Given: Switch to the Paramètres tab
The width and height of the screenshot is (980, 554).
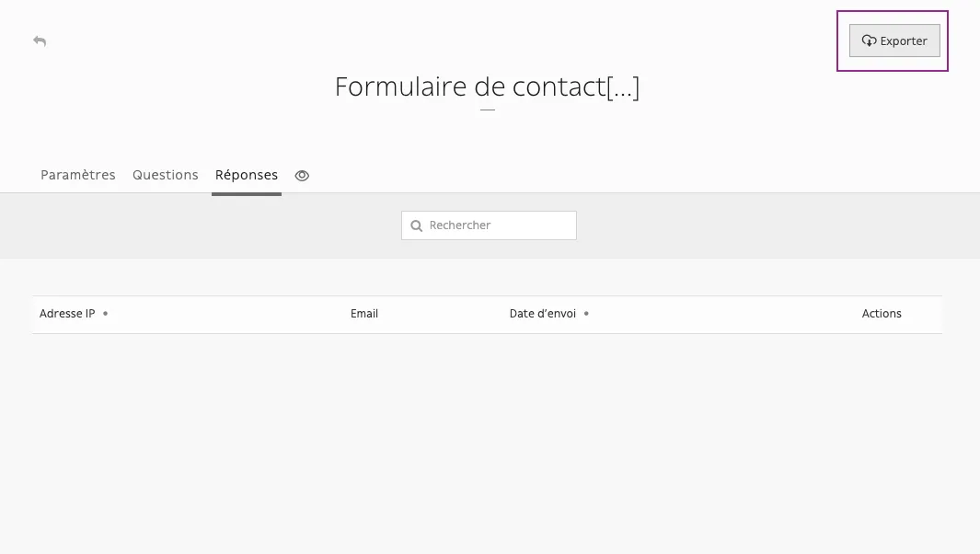Looking at the screenshot, I should (x=78, y=175).
